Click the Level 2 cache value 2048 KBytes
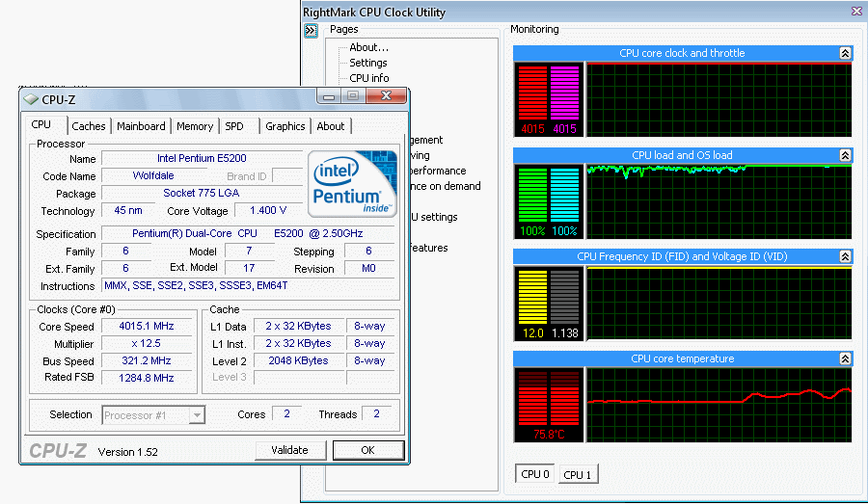This screenshot has width=868, height=504. [x=298, y=360]
